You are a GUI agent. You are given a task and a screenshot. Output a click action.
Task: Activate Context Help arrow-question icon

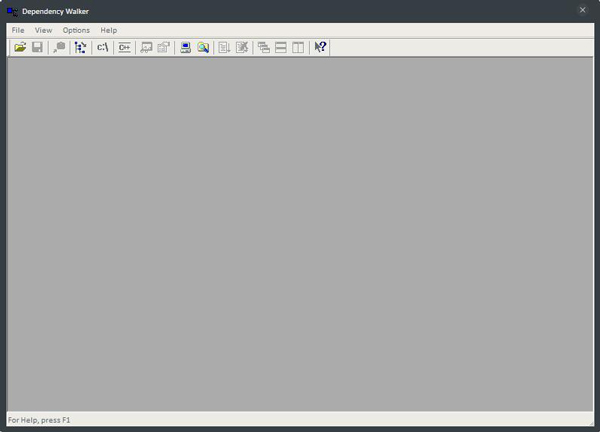click(320, 47)
